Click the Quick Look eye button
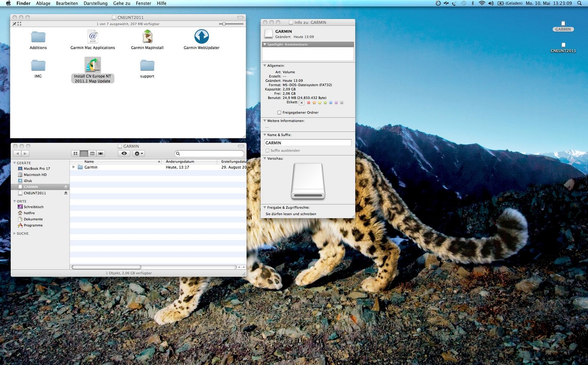 124,154
